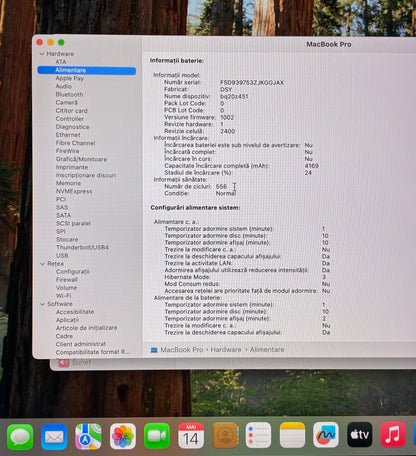Select Configurații under Rețea
Viewport: 416px width, 456px height.
point(73,272)
